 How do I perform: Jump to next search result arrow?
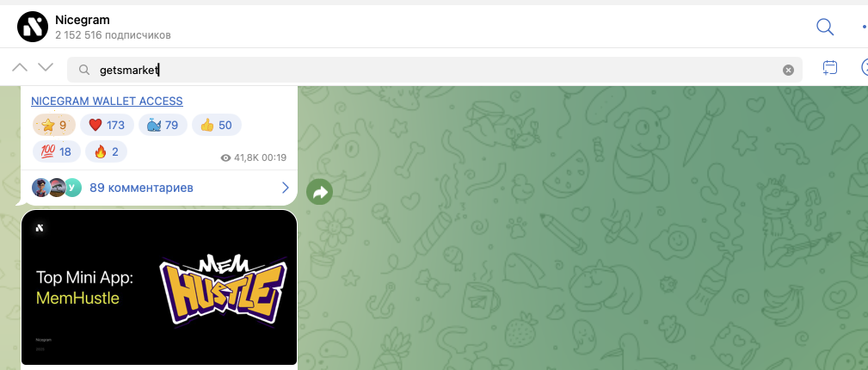pyautogui.click(x=46, y=68)
